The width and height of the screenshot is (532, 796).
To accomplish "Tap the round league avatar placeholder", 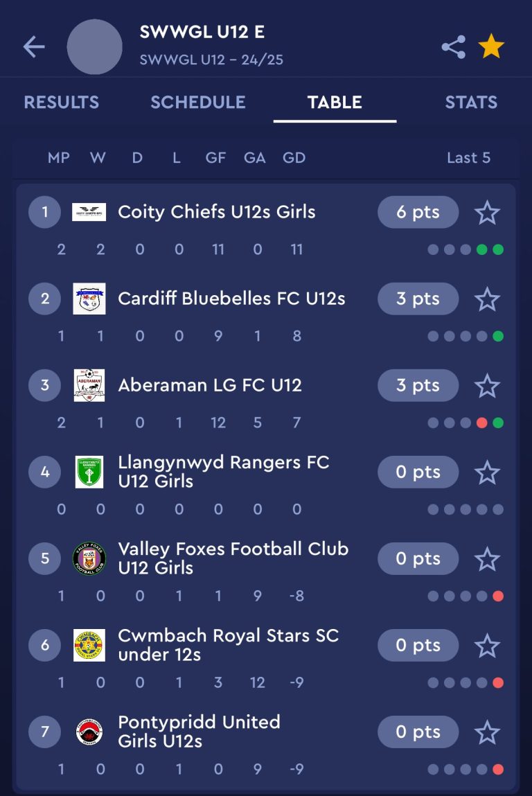I will (94, 46).
